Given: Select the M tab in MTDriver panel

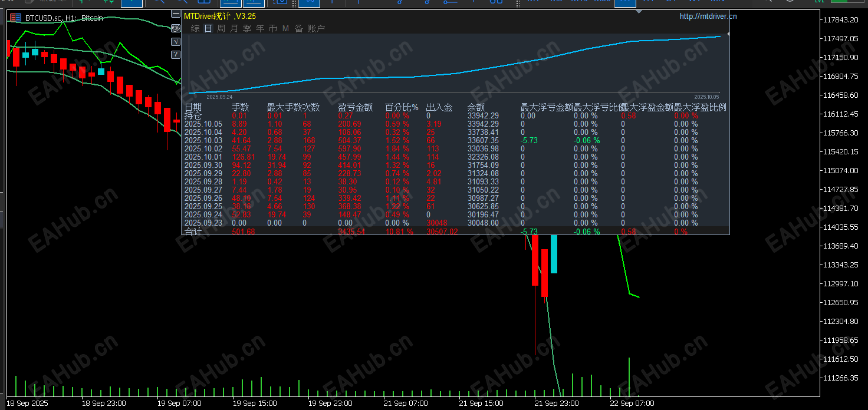Looking at the screenshot, I should click(x=285, y=28).
